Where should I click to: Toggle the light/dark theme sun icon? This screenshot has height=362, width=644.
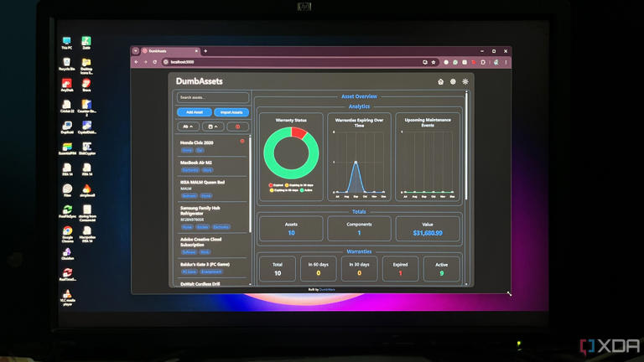coord(465,82)
